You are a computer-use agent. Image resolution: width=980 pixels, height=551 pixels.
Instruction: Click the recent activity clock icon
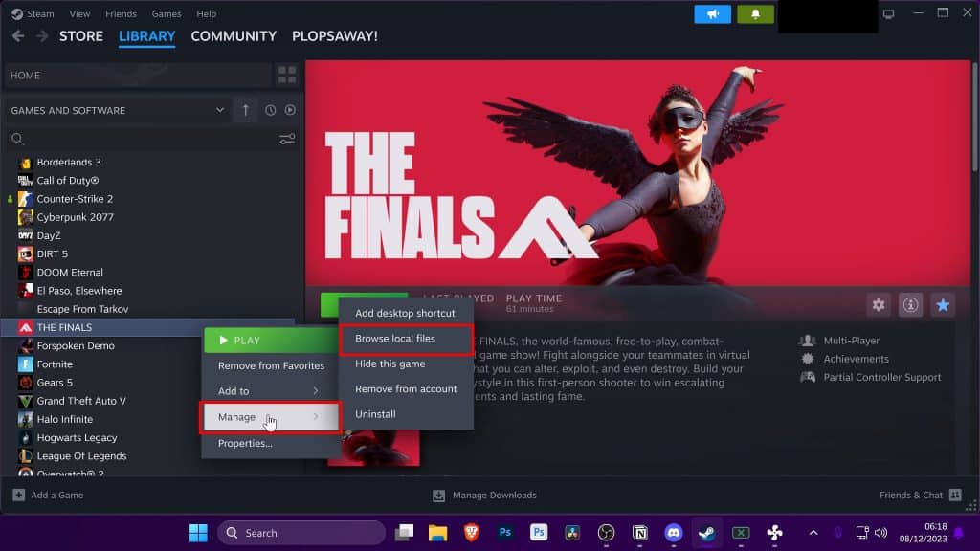coord(270,110)
